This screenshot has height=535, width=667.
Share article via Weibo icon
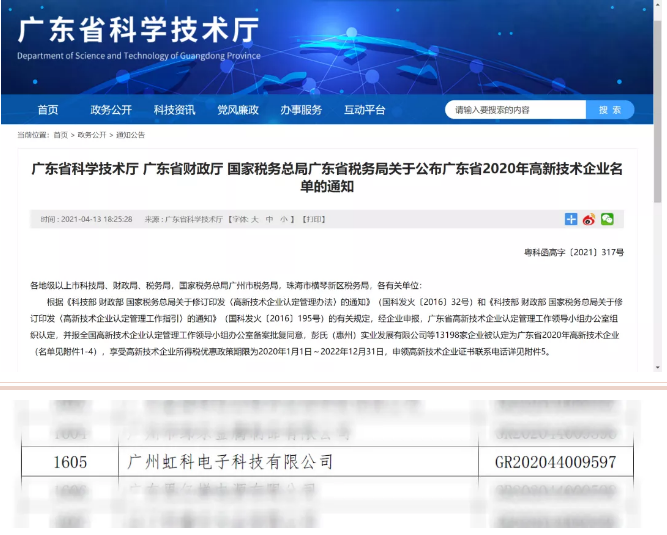click(x=589, y=219)
